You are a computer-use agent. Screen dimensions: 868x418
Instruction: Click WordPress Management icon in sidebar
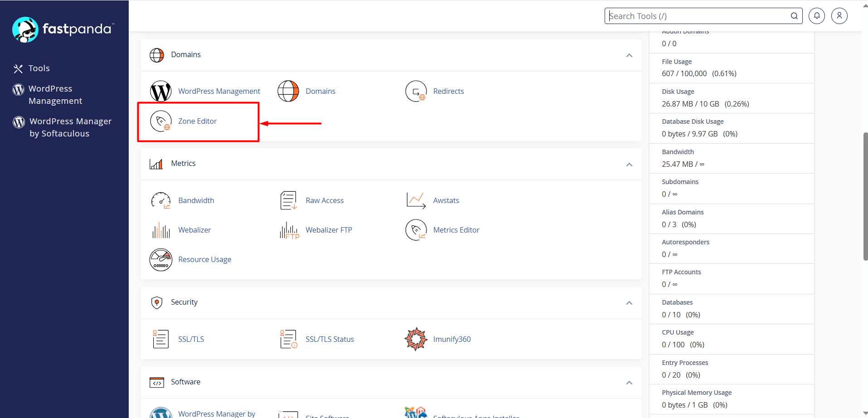[x=18, y=89]
